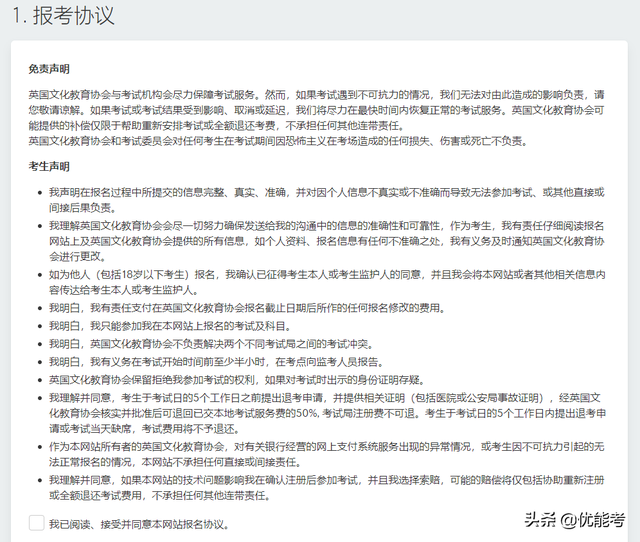Click the bullet starting 我理解并同意，考生于考试日的5个工作日之前

pyautogui.click(x=327, y=413)
